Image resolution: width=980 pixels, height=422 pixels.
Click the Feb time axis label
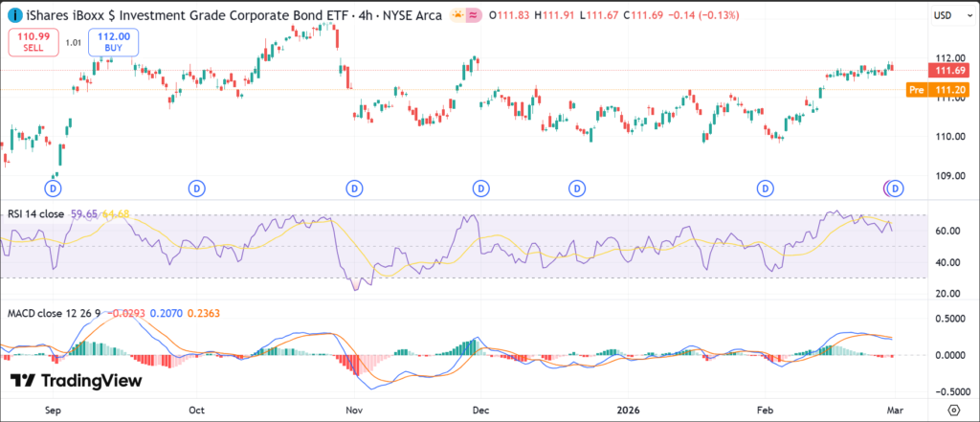click(765, 411)
